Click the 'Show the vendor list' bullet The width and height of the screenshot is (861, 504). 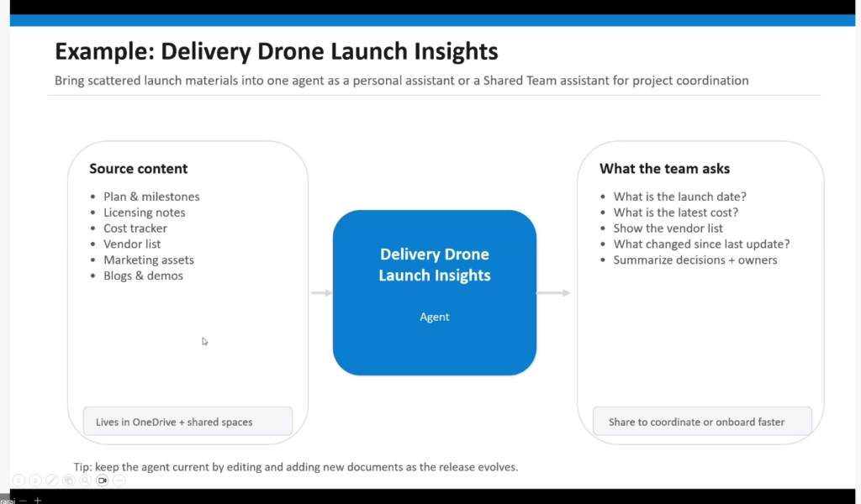pos(668,228)
